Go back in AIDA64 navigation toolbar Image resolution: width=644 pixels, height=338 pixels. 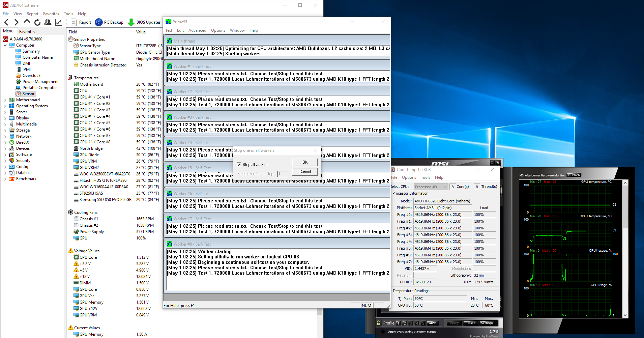click(6, 22)
